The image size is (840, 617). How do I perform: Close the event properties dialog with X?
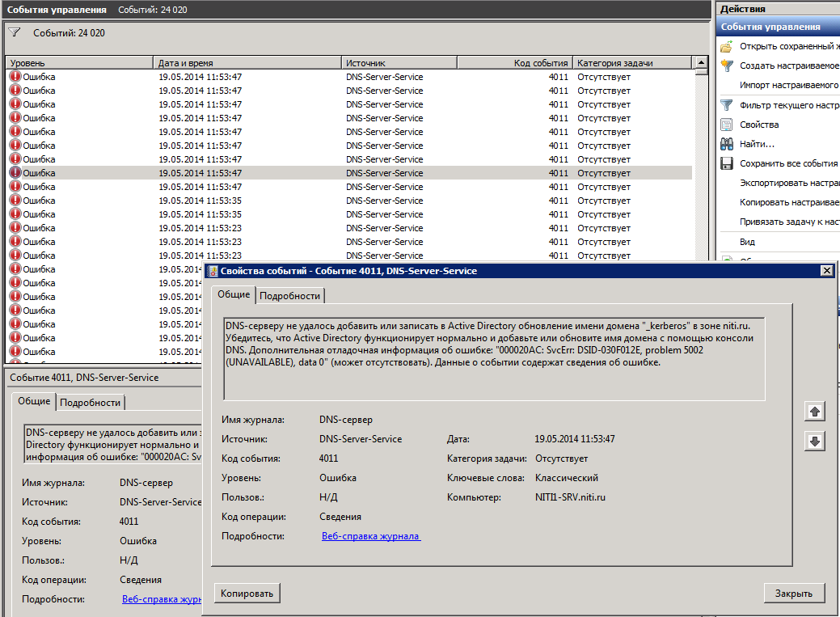(827, 271)
